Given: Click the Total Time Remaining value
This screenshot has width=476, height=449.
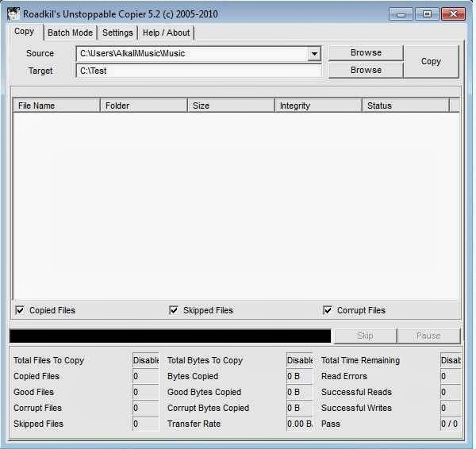Looking at the screenshot, I should pyautogui.click(x=451, y=360).
